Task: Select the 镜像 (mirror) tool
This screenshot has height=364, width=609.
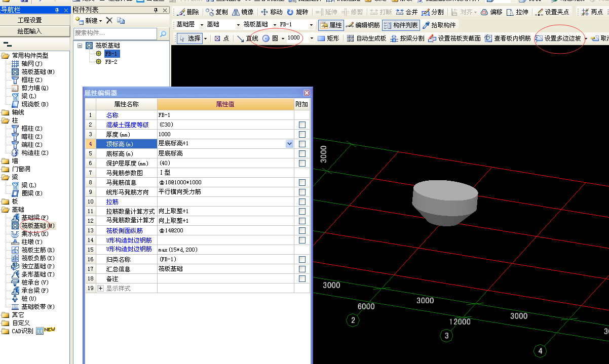Action: pyautogui.click(x=243, y=12)
